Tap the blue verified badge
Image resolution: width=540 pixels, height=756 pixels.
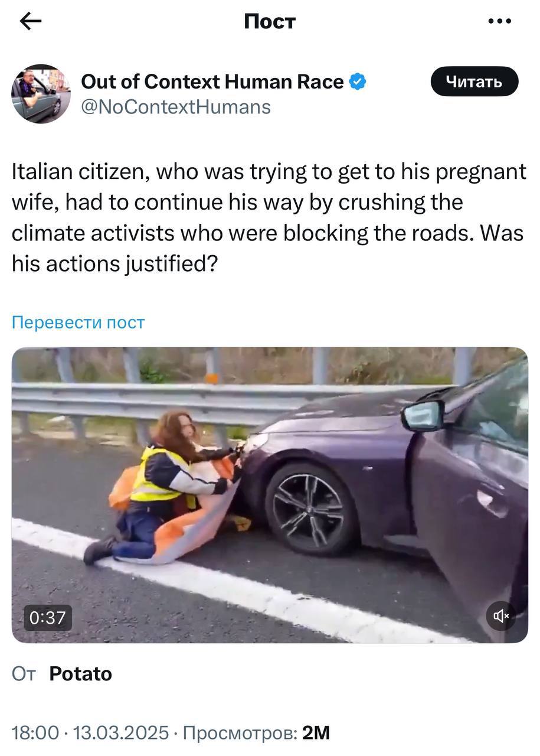pos(358,82)
